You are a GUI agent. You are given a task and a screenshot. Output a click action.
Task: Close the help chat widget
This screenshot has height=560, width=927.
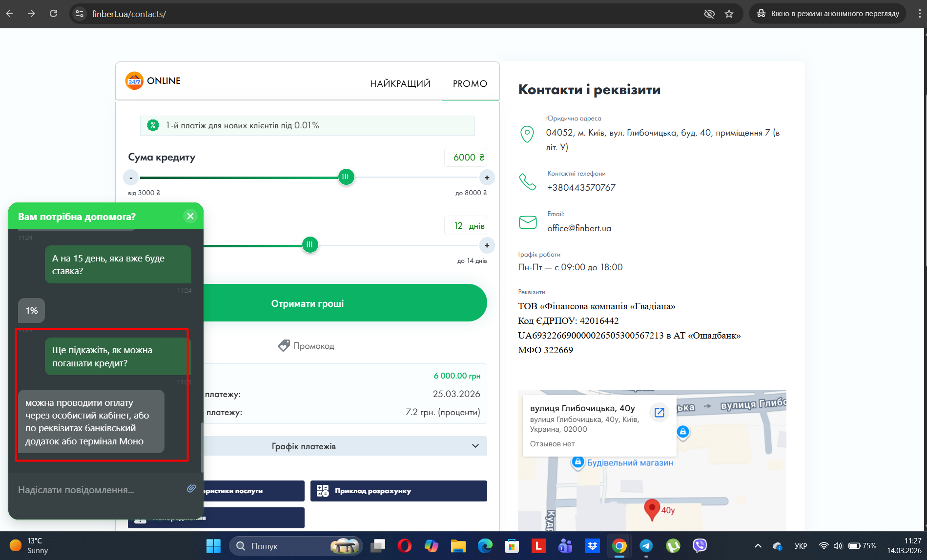tap(190, 216)
